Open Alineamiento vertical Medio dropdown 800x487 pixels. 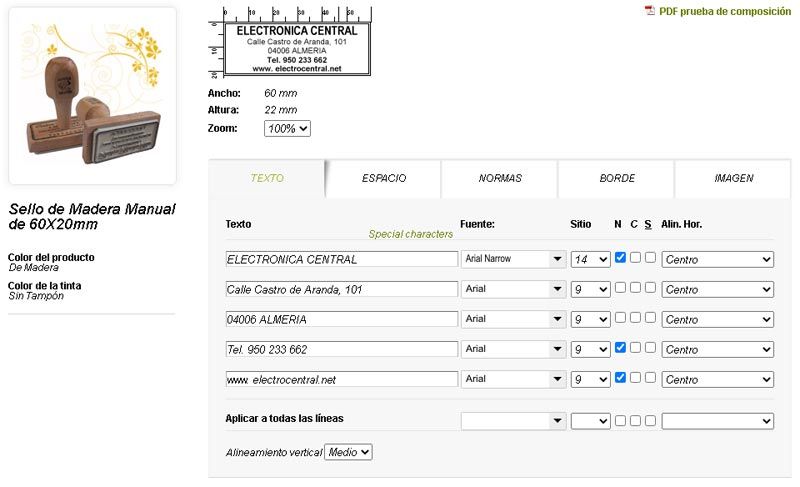[x=348, y=452]
